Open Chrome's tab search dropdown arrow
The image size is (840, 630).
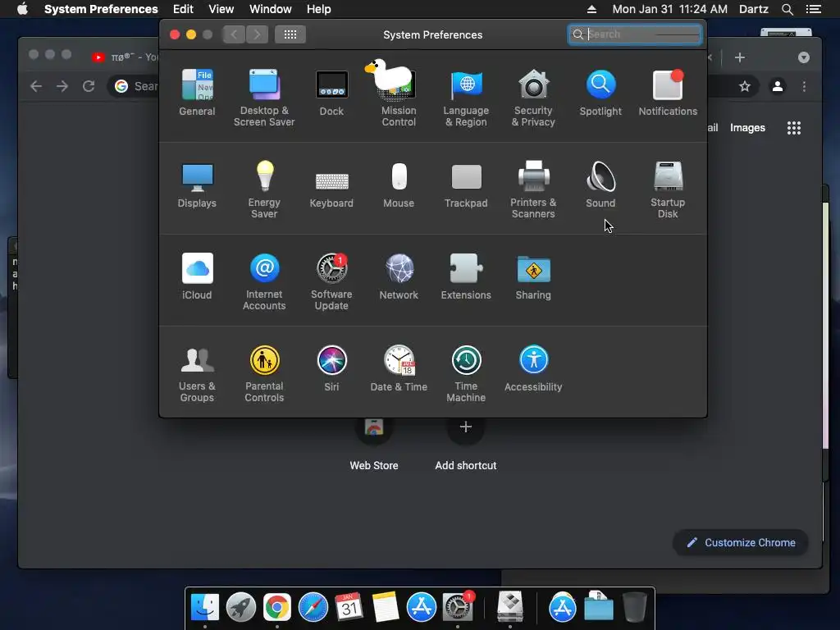[804, 57]
